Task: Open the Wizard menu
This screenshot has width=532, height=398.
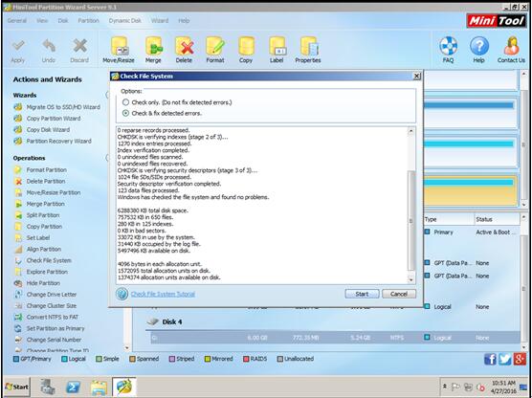Action: [x=160, y=21]
